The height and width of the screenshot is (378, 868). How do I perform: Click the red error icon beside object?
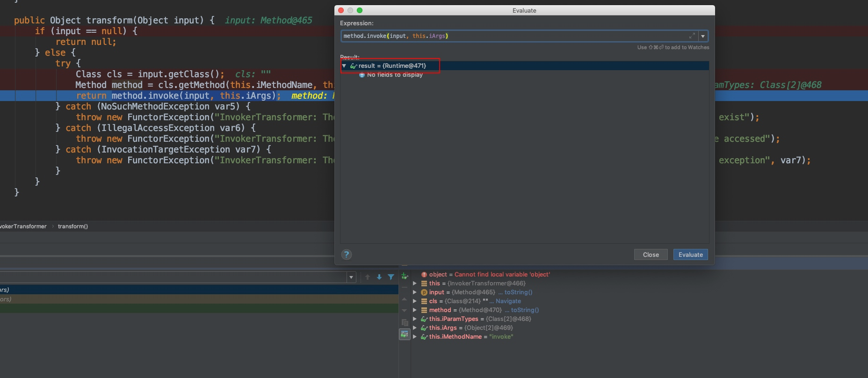point(424,275)
